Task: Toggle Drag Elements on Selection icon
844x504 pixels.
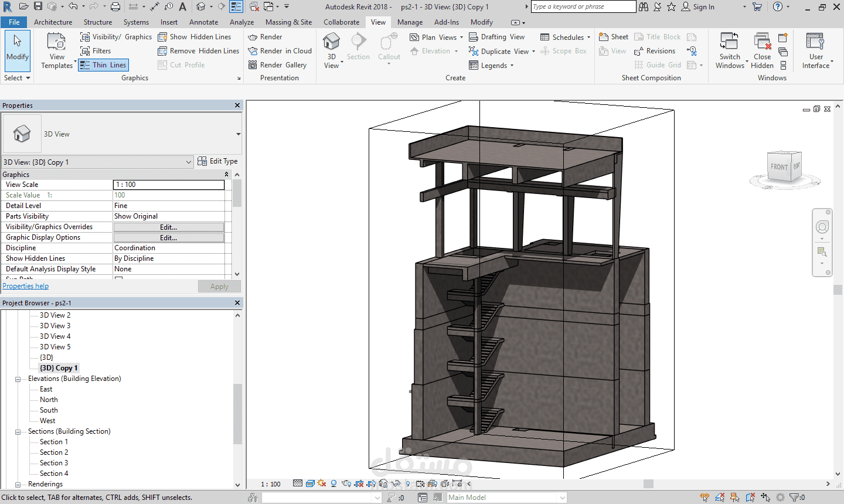Action: coord(765,498)
